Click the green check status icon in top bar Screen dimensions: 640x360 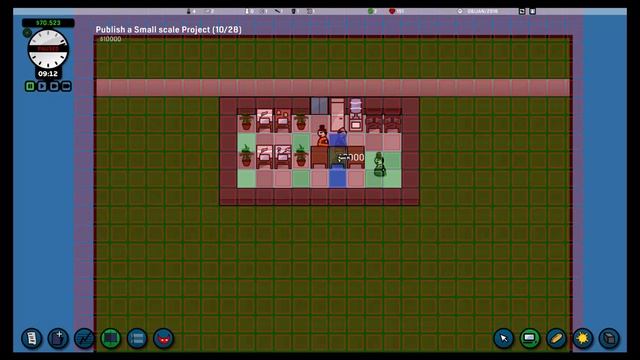point(371,11)
